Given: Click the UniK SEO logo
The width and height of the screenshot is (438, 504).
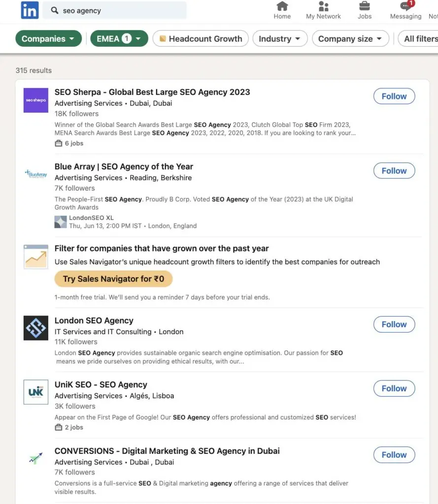Looking at the screenshot, I should [x=36, y=392].
